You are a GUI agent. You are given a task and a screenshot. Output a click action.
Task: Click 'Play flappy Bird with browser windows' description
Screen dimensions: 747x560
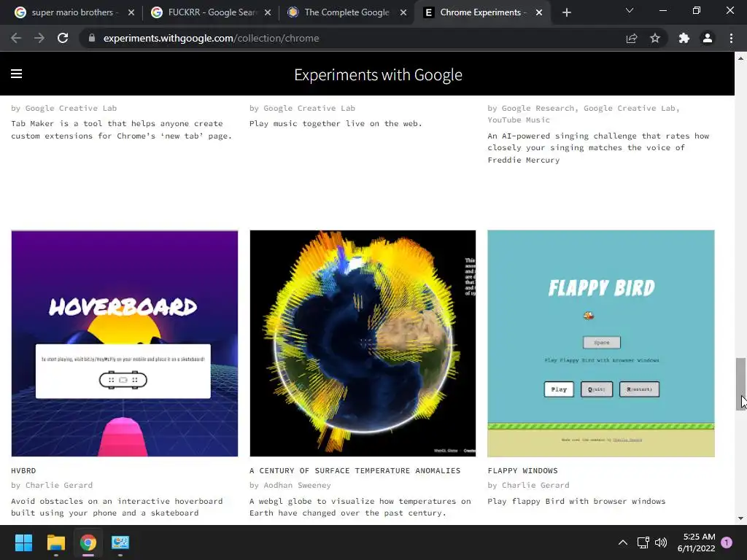[576, 501]
